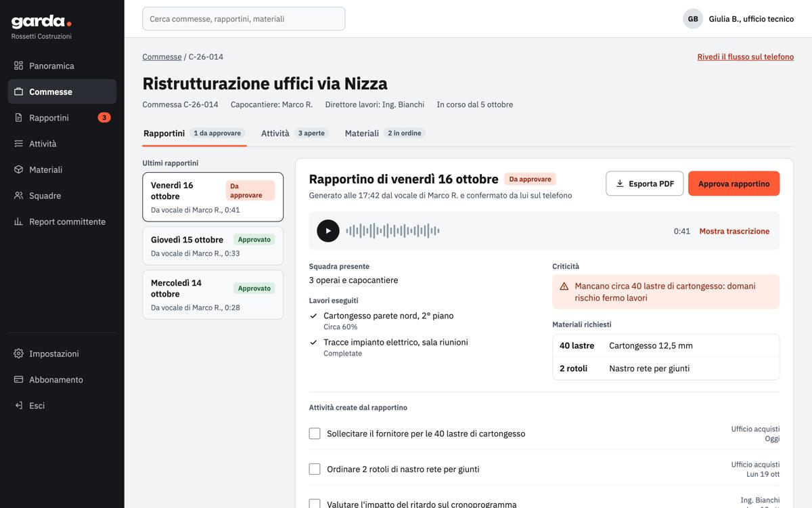
Task: Click the Ufficio acquisti Oggi assignee text
Action: pos(755,433)
